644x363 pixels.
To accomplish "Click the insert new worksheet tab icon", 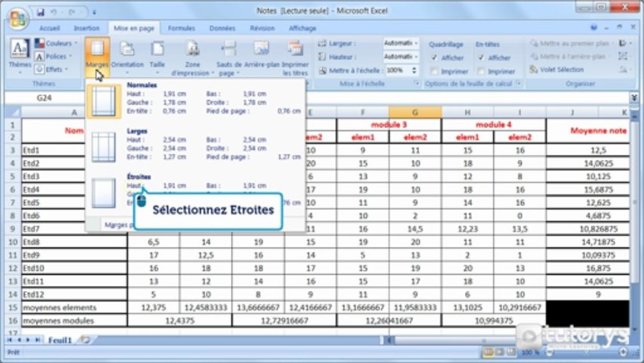I will click(85, 340).
